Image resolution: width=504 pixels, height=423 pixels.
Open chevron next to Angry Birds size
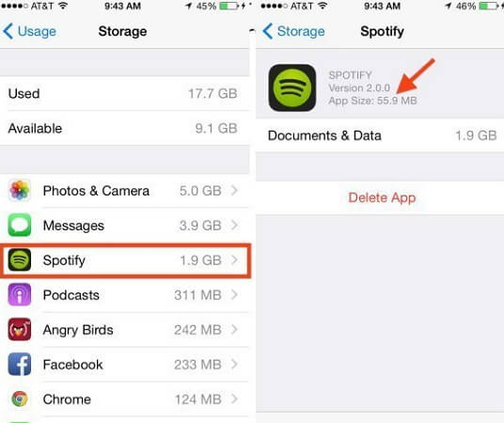pos(235,329)
